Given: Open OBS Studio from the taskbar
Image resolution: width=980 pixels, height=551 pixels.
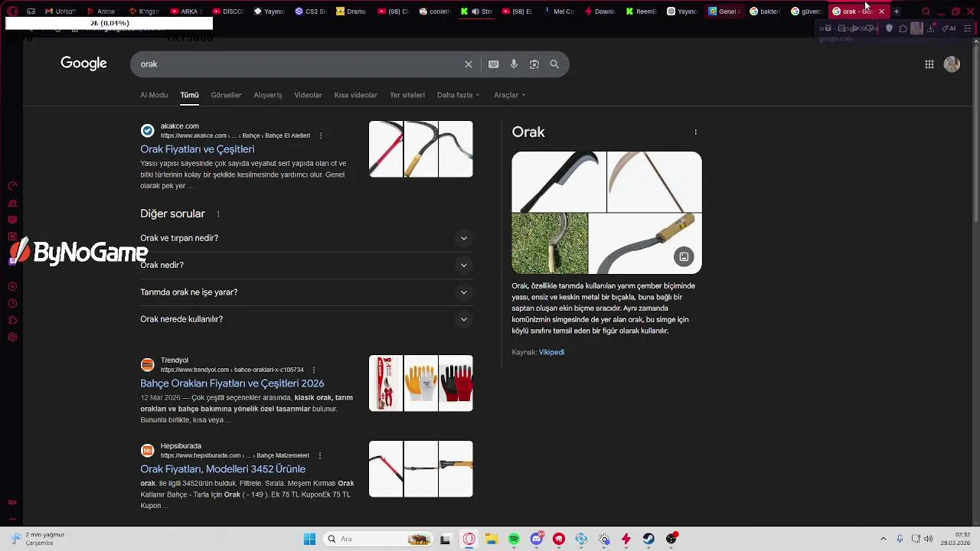Looking at the screenshot, I should pos(671,539).
